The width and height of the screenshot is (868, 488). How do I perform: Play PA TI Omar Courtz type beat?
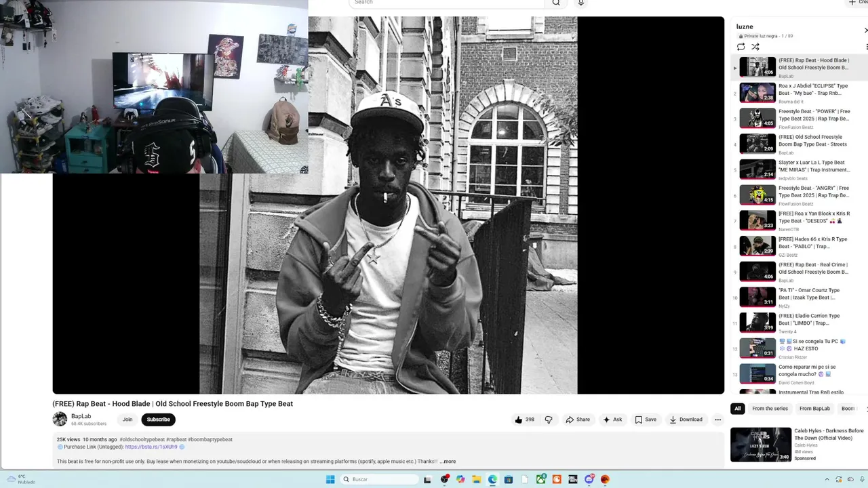(x=799, y=297)
